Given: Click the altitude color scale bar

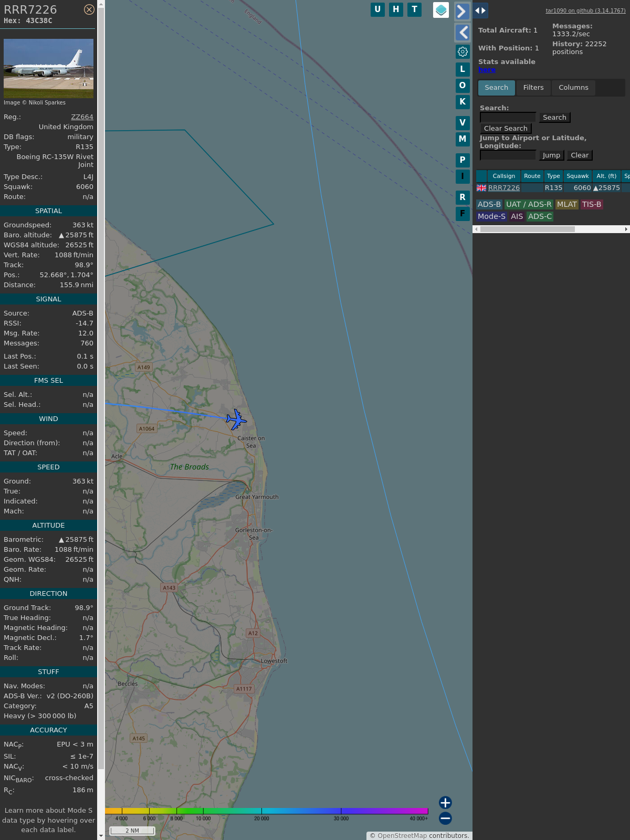Looking at the screenshot, I should (267, 811).
